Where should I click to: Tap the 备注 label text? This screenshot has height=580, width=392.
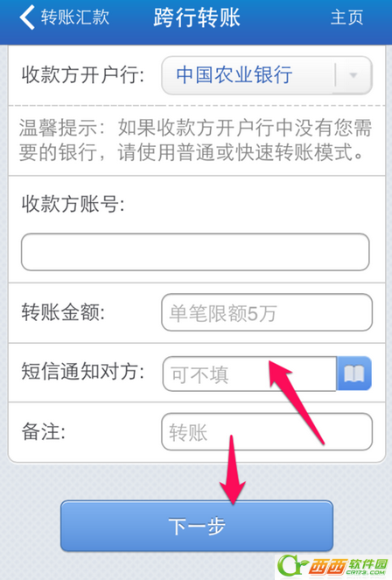click(43, 431)
